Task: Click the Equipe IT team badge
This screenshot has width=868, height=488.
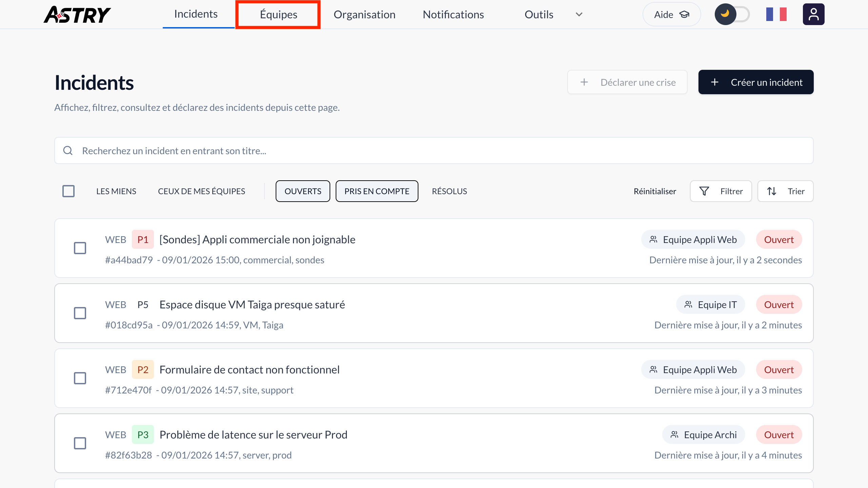Action: (710, 305)
